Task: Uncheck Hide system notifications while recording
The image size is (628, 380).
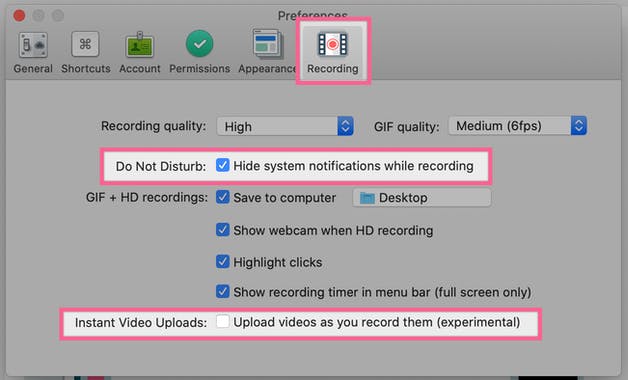Action: coord(223,165)
